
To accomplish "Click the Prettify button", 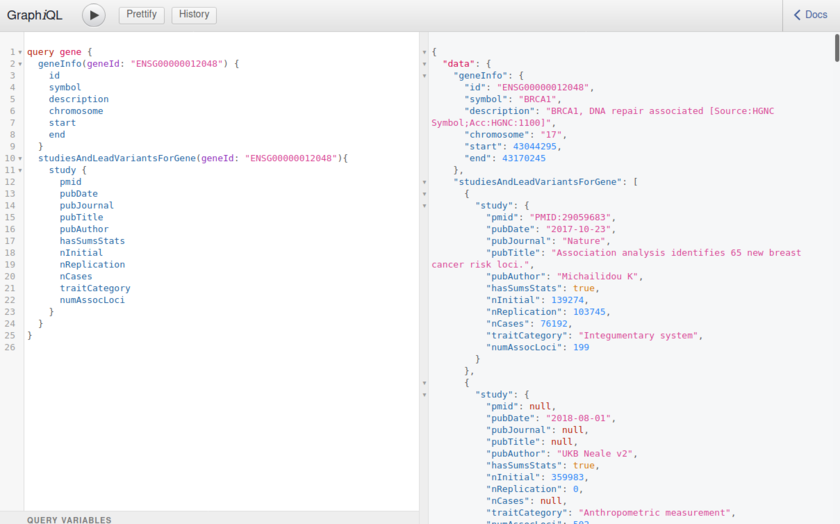I will click(x=141, y=14).
